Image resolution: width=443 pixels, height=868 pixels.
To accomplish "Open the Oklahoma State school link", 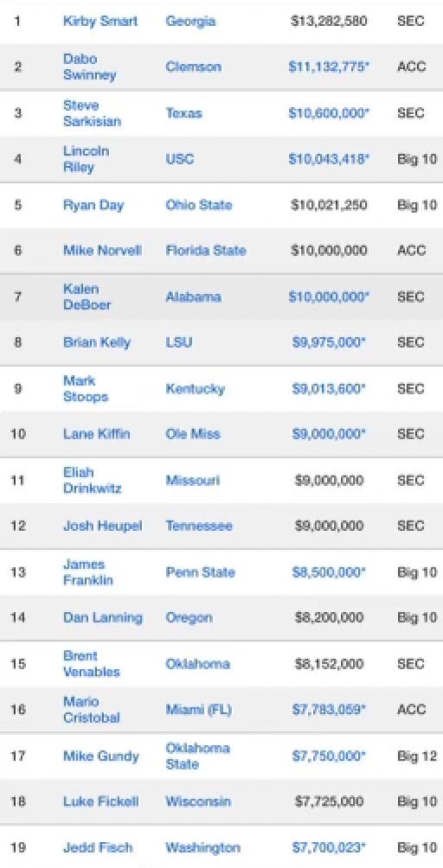I will point(197,756).
